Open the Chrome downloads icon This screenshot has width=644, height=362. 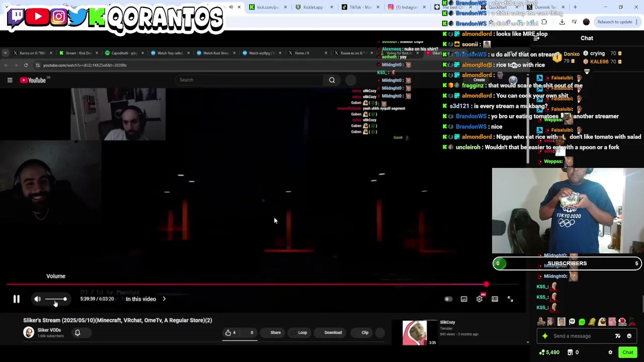pos(562,22)
